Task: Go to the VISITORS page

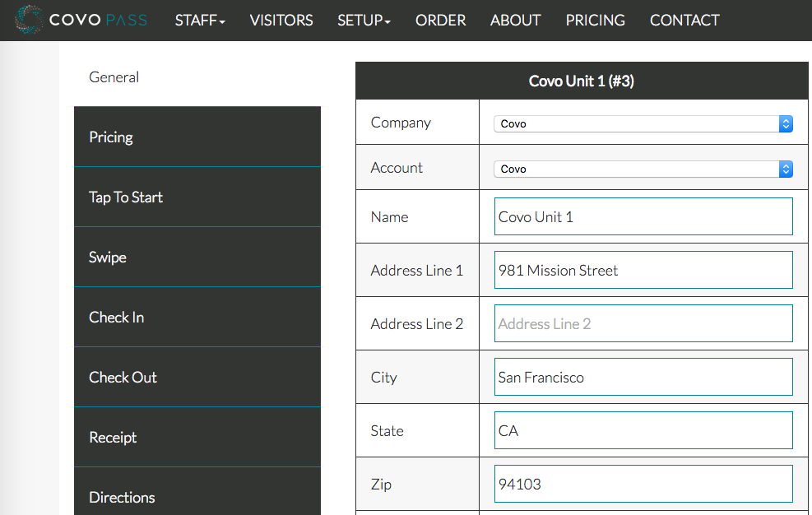Action: point(281,21)
